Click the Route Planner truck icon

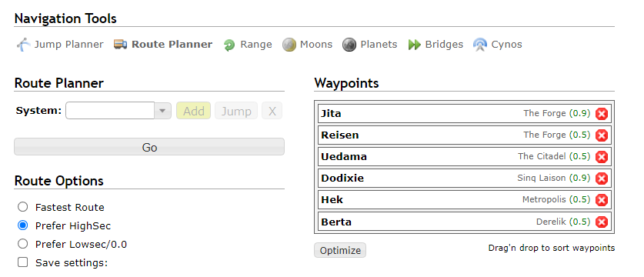click(120, 45)
